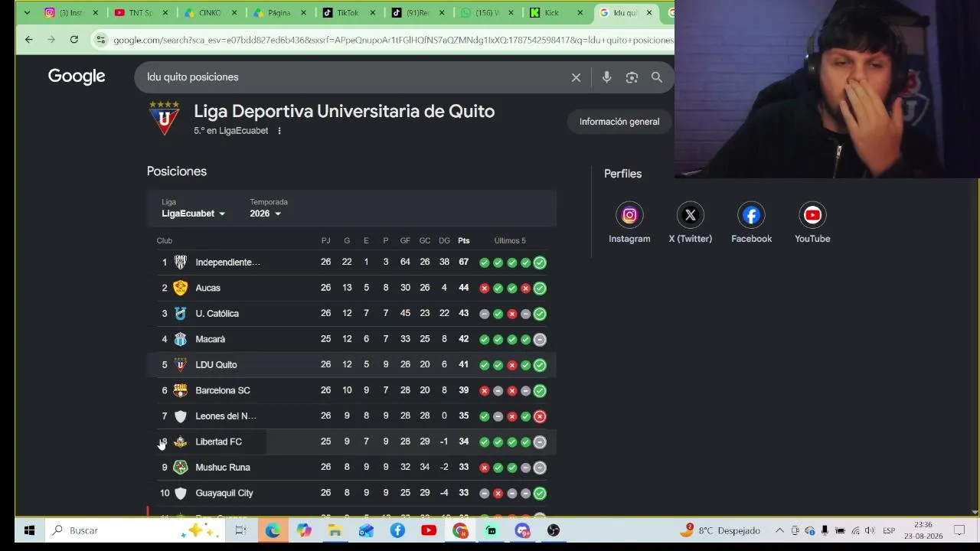Start voice search with microphone icon

point(606,77)
